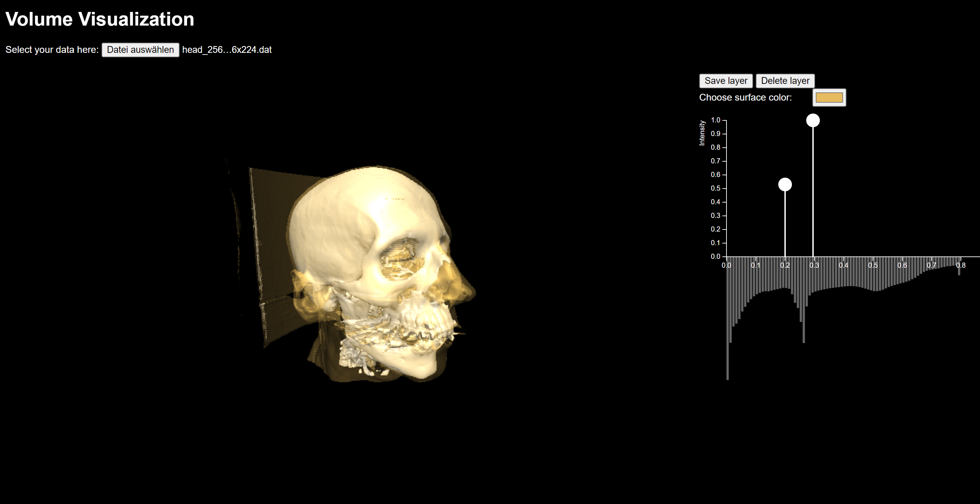Click the Volume Visualization heading
This screenshot has width=980, height=504.
click(x=100, y=19)
